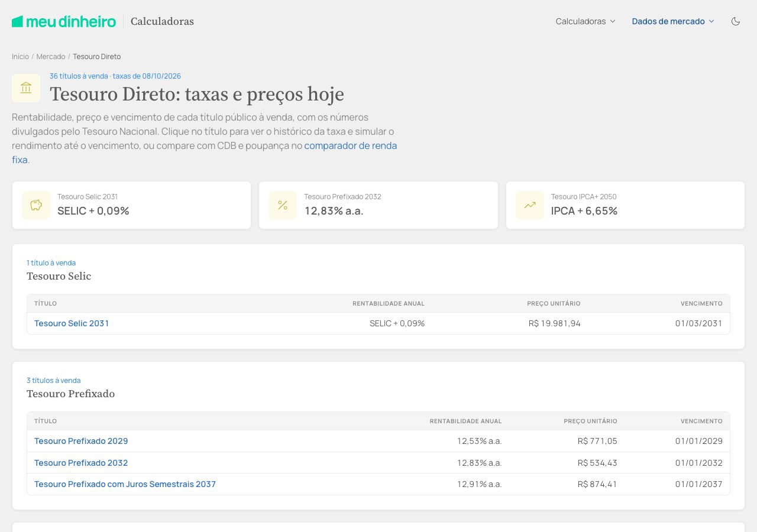Click the 01/01/2029 maturity date

click(x=699, y=441)
